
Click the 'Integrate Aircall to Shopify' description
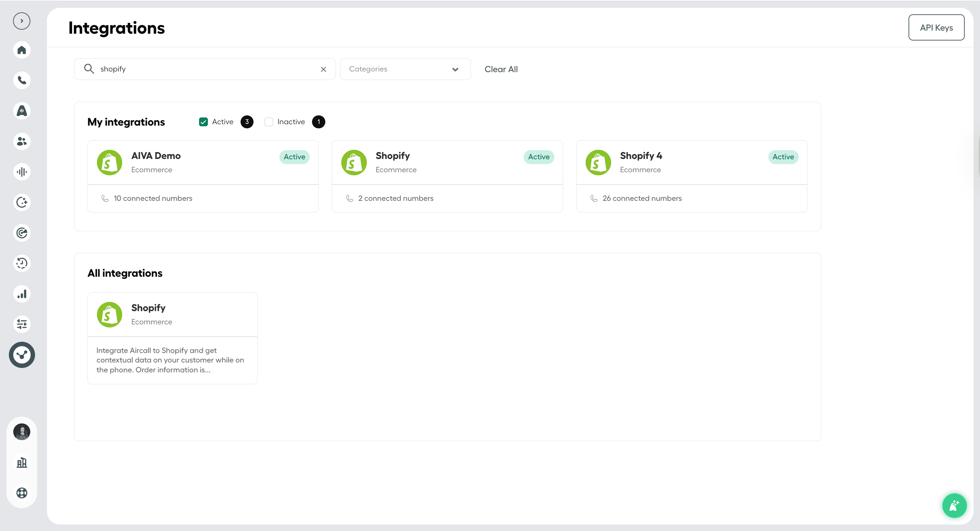click(x=170, y=360)
